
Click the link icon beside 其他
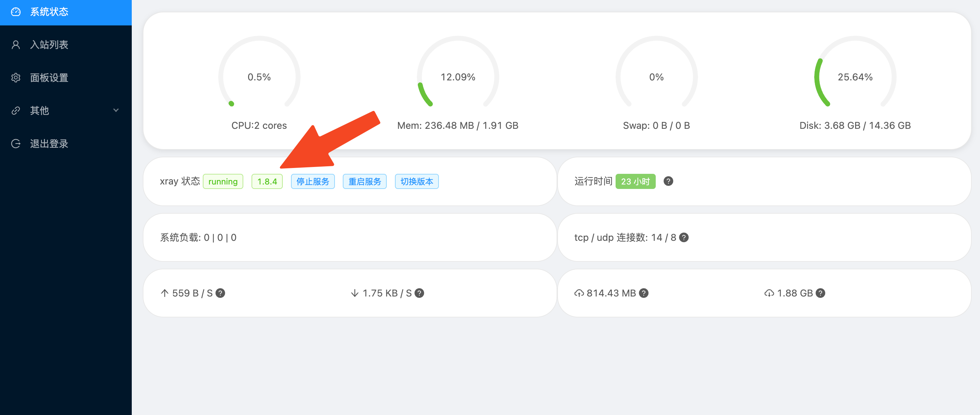coord(15,111)
